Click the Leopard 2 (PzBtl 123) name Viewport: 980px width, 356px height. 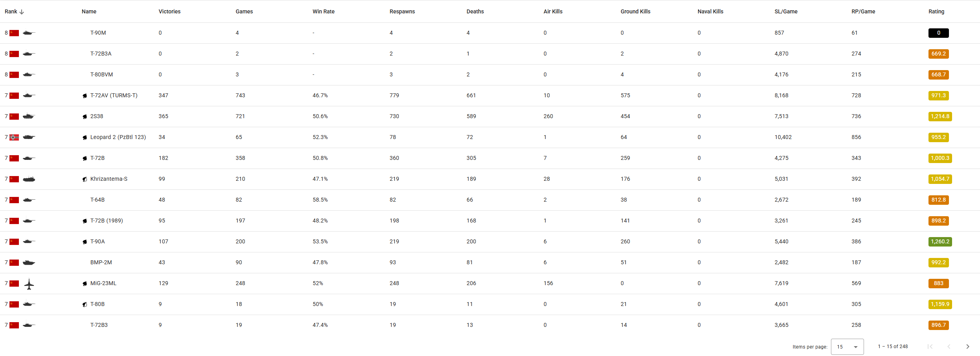pos(118,137)
